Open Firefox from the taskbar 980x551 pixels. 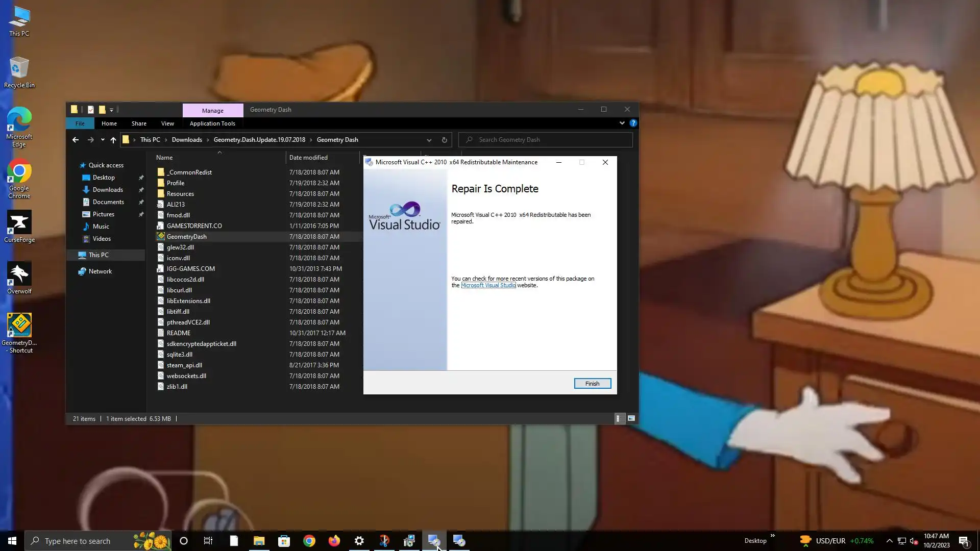pos(334,541)
